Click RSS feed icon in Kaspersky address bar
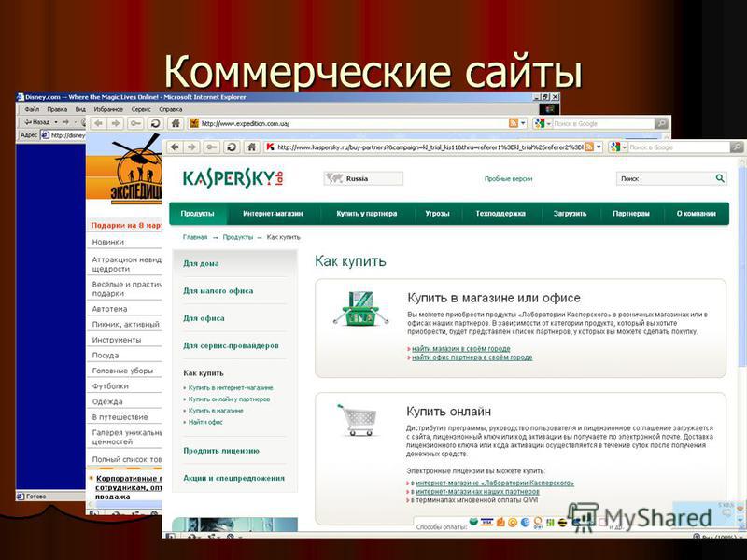747x560 pixels. click(x=589, y=147)
